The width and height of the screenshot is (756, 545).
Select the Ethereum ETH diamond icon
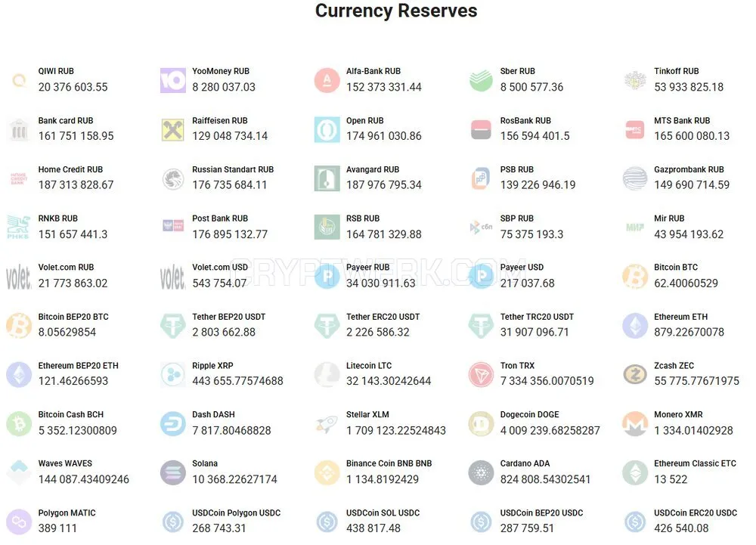tap(635, 326)
